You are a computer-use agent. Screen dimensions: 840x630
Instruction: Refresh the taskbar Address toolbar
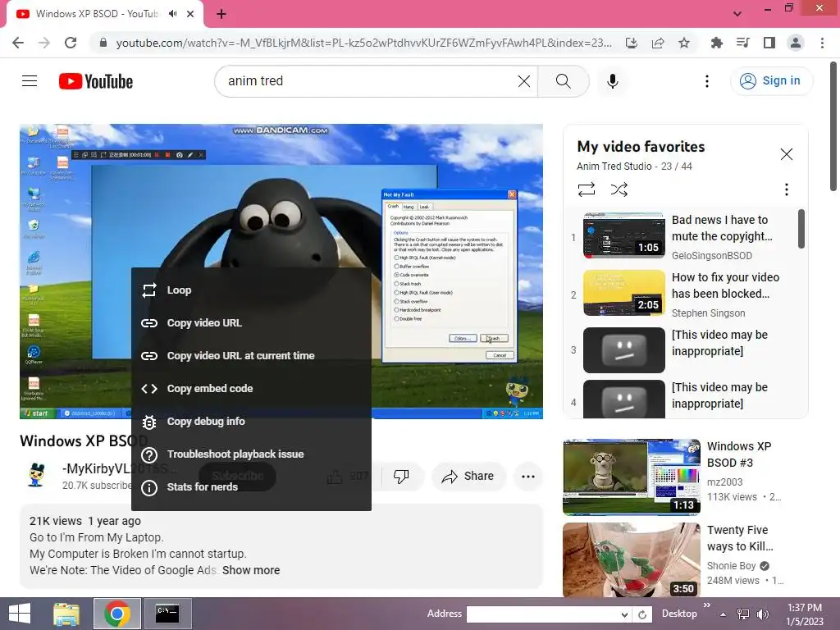tap(642, 614)
